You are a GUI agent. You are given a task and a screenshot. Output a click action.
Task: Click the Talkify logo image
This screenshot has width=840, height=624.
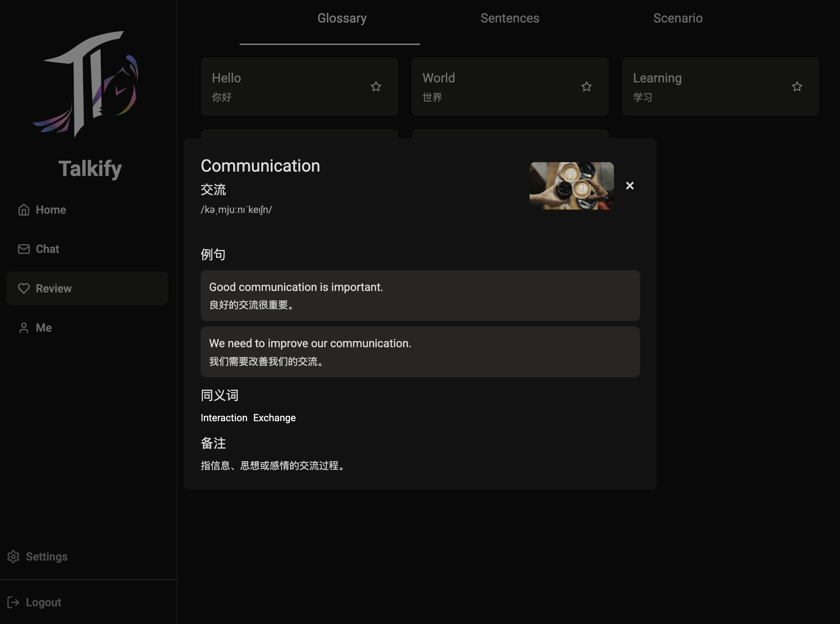(86, 84)
